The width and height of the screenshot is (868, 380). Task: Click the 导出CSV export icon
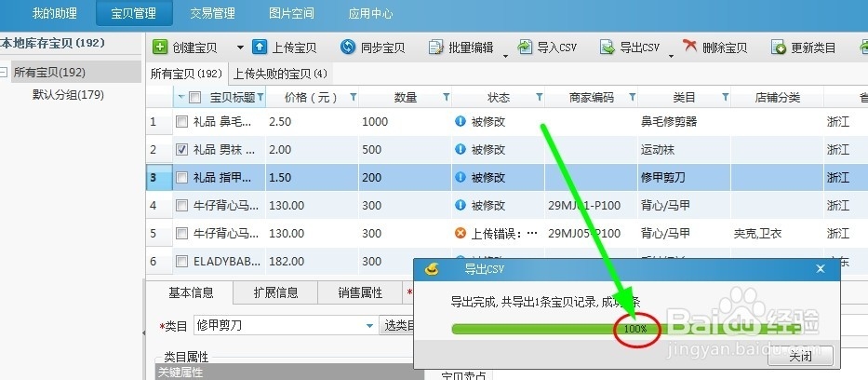608,47
